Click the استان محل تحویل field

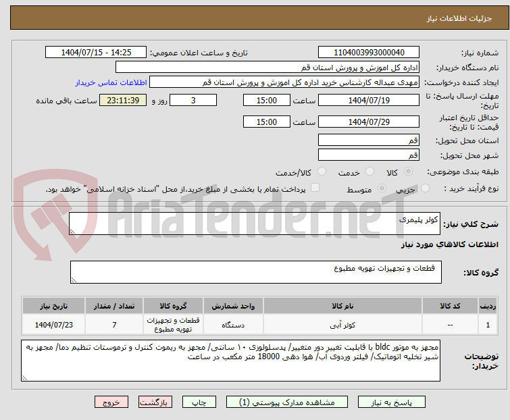[x=369, y=140]
